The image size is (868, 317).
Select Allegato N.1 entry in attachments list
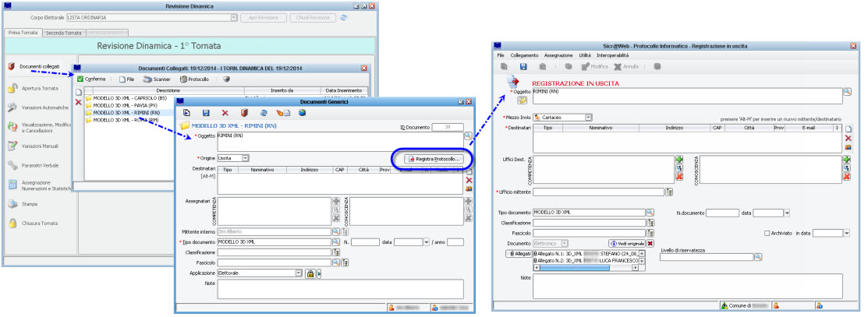tap(585, 253)
